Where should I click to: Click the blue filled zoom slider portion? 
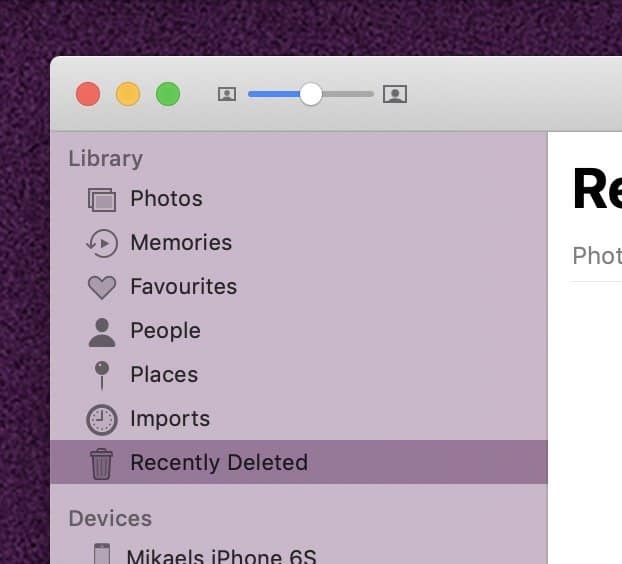[x=274, y=94]
